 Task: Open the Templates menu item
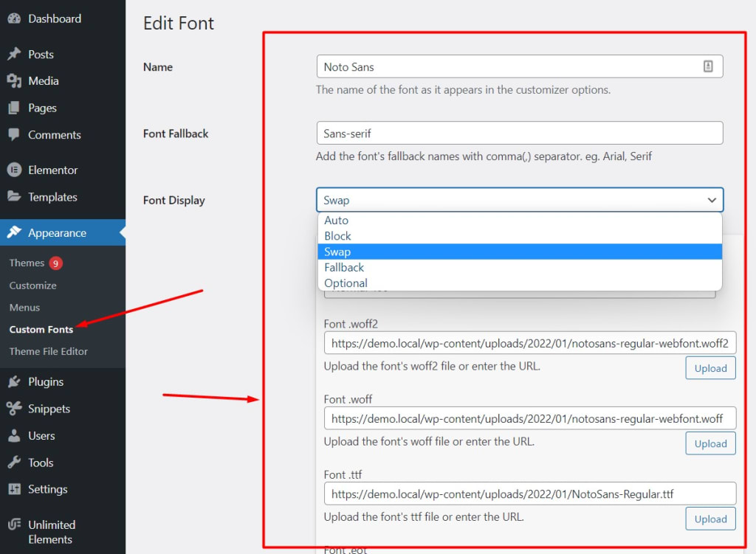[x=52, y=197]
